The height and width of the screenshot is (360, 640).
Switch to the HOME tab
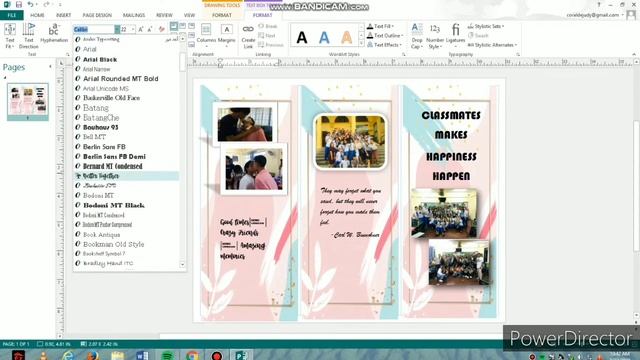click(x=37, y=15)
